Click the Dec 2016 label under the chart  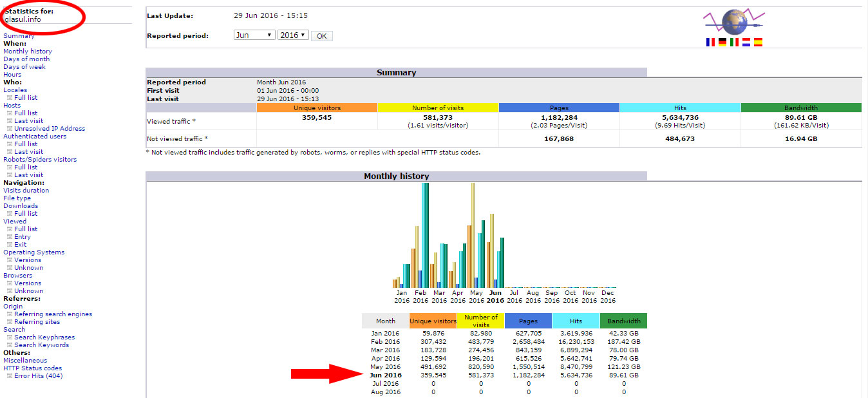coord(608,297)
